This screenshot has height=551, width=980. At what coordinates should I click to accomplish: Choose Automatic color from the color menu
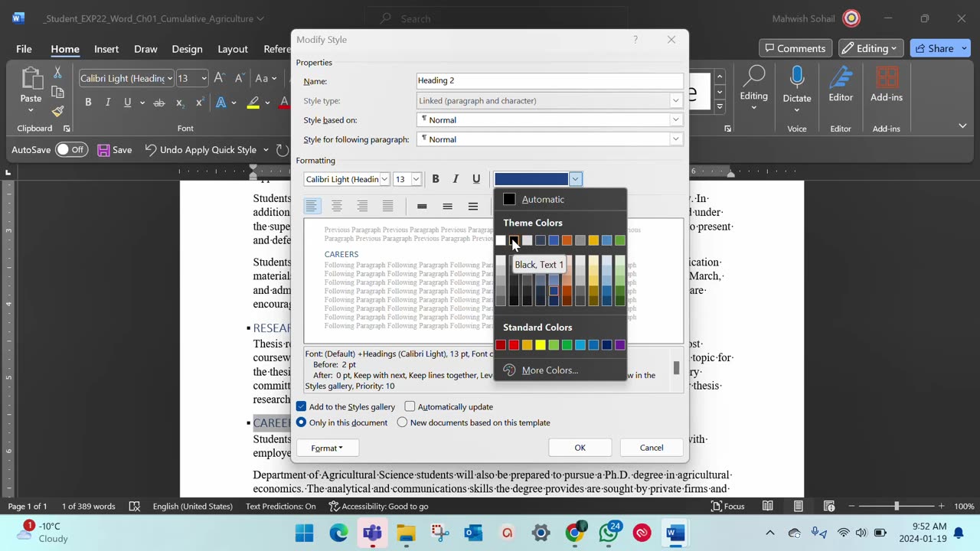(x=542, y=200)
